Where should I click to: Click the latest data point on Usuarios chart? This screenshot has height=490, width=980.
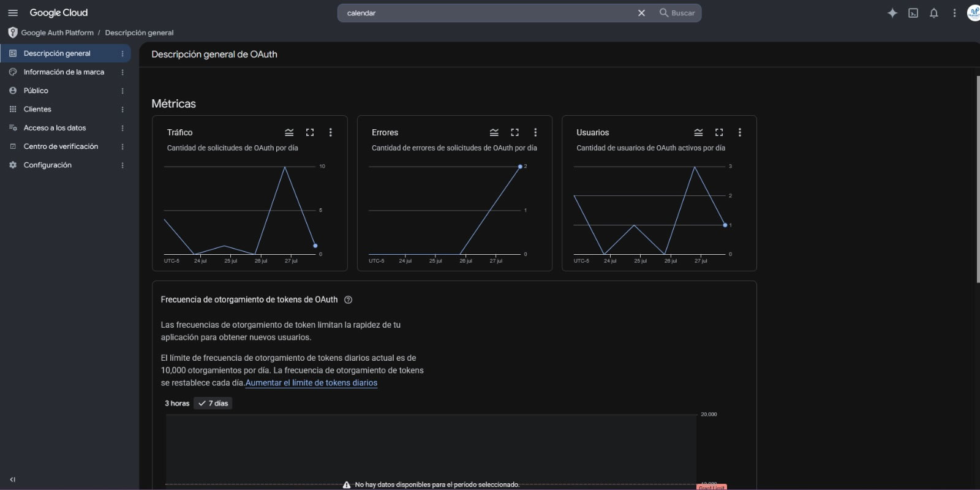725,225
